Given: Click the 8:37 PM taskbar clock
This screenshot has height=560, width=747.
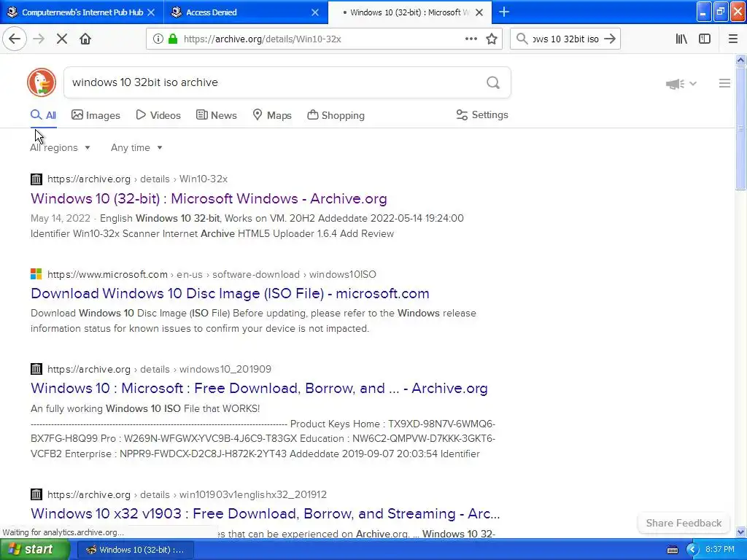Looking at the screenshot, I should (x=720, y=550).
